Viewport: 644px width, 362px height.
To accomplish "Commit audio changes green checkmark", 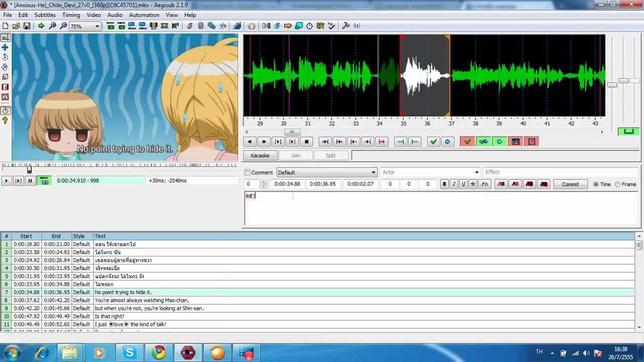I will point(434,142).
